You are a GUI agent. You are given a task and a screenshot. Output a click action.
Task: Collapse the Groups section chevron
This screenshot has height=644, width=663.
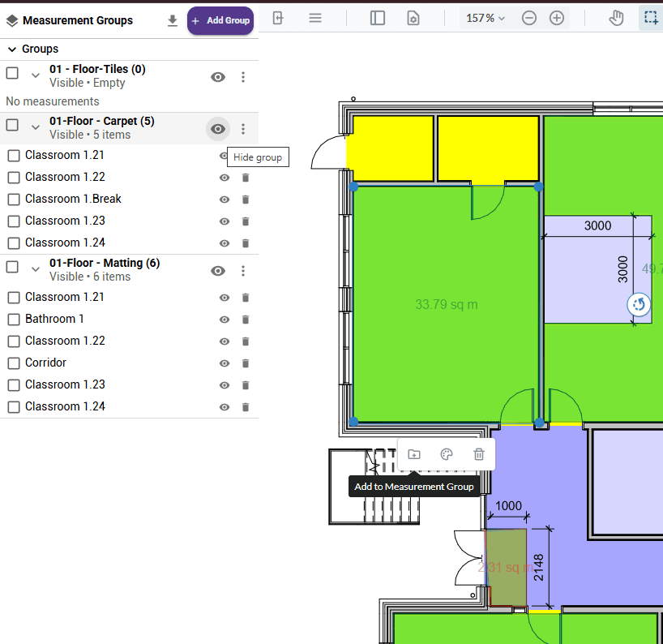(x=12, y=49)
